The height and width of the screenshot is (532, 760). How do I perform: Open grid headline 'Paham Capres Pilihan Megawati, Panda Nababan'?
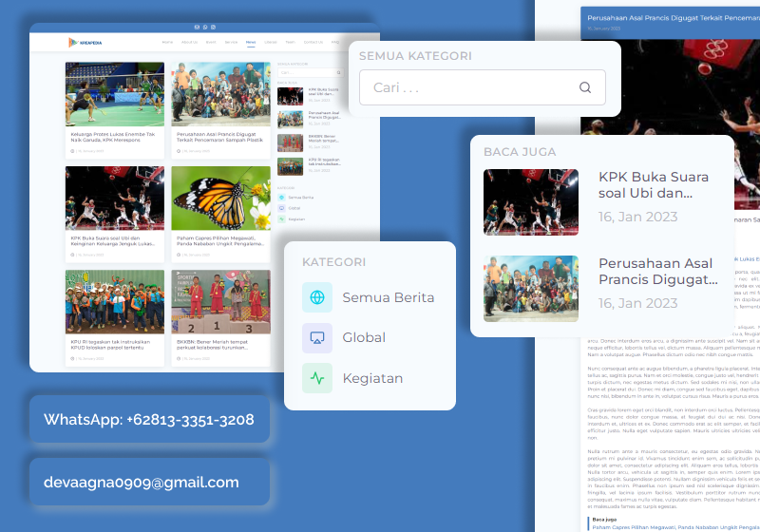[x=220, y=240]
